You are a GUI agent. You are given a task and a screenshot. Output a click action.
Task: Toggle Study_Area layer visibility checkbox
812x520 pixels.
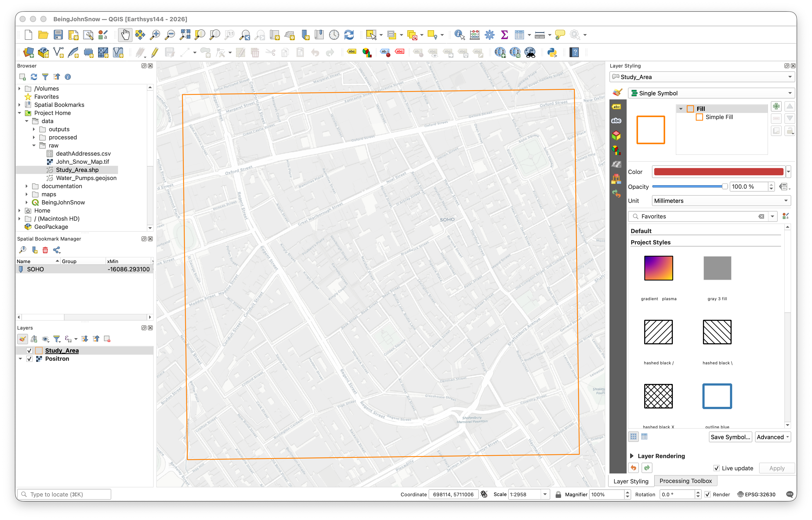click(29, 351)
